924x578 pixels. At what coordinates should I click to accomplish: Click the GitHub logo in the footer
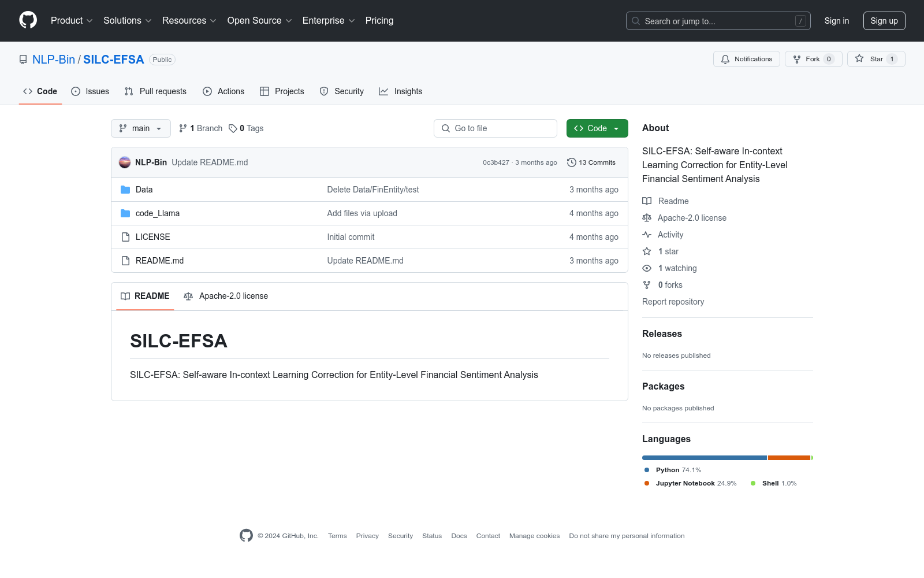tap(246, 536)
